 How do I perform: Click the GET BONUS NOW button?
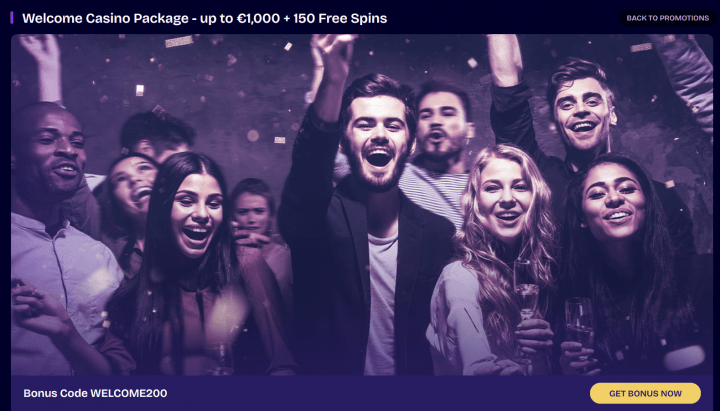point(645,394)
